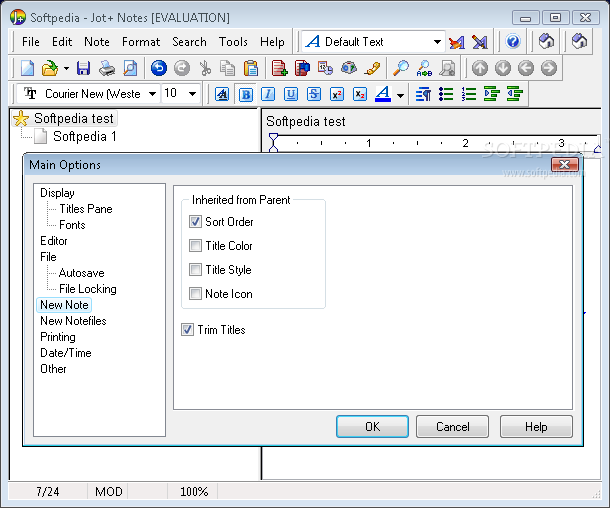Click the Find and Replace icon

[424, 68]
